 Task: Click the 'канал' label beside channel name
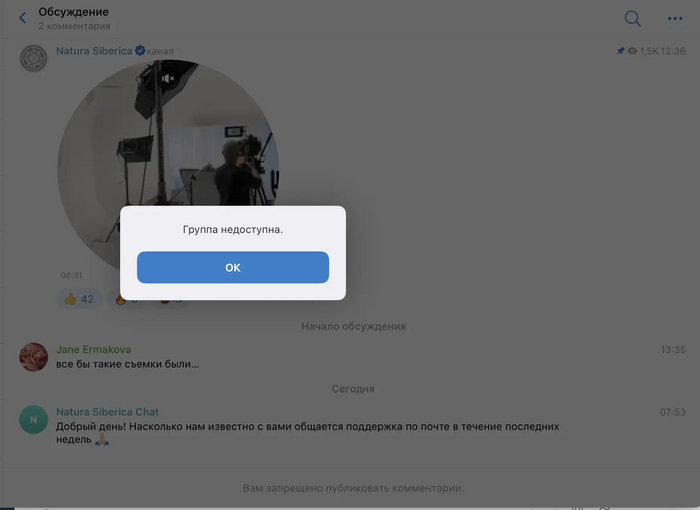click(x=160, y=51)
